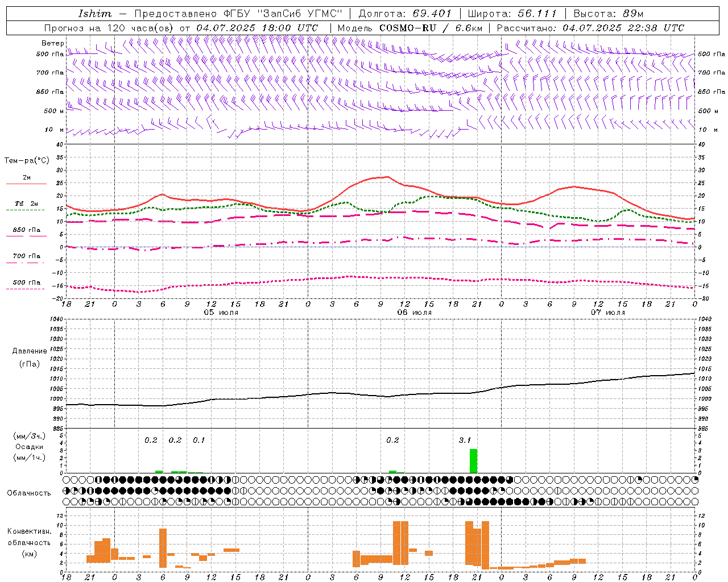Select the 'Модель COSMO-RU / 6.6км' label
The image size is (728, 582).
click(409, 28)
